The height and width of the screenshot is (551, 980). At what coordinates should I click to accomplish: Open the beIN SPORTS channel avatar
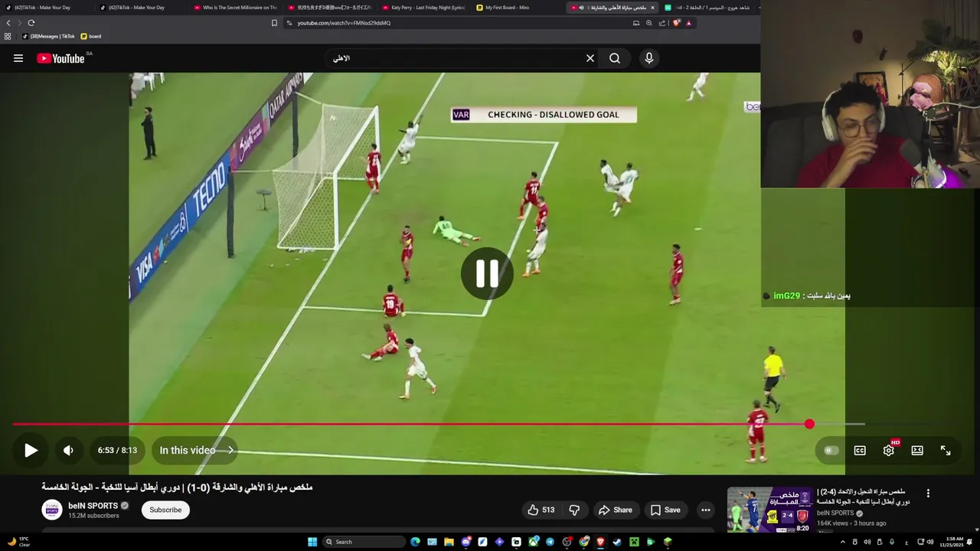pyautogui.click(x=51, y=510)
